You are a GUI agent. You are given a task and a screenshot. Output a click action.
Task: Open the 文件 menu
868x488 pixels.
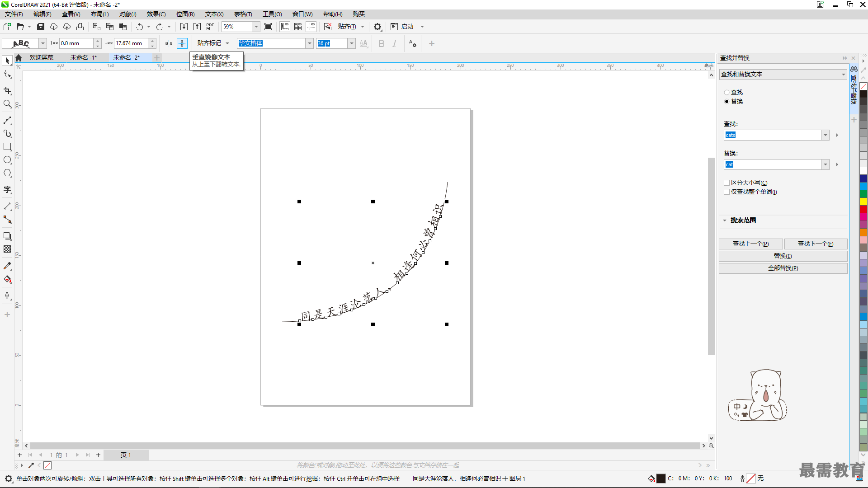click(14, 14)
